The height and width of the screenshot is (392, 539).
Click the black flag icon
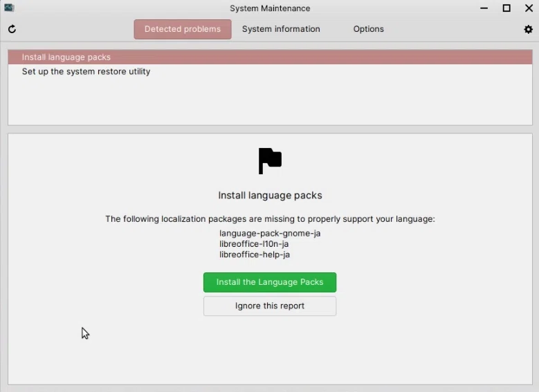[270, 161]
